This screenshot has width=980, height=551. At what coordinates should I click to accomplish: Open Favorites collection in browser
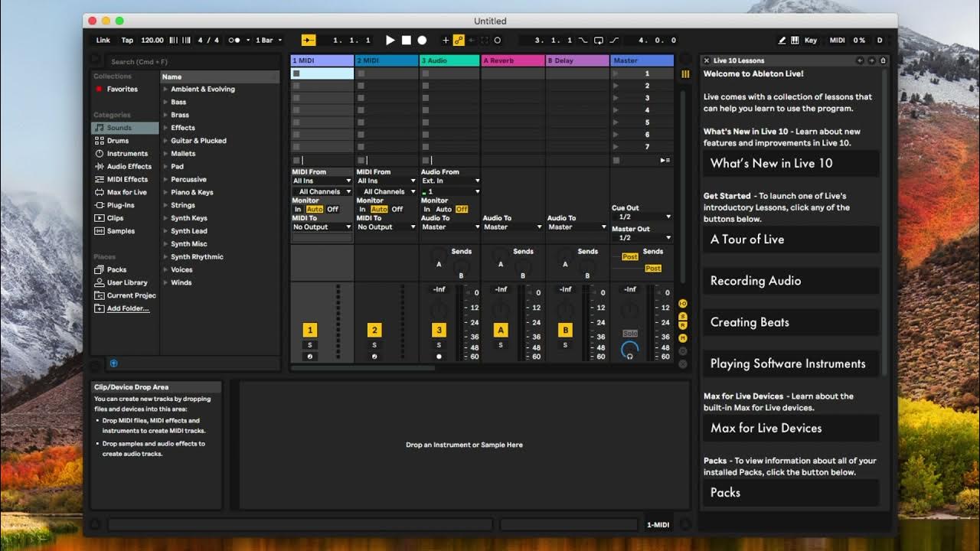point(122,90)
